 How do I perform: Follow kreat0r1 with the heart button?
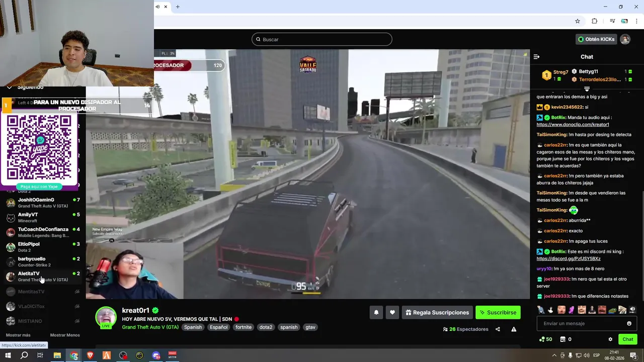[x=392, y=312]
